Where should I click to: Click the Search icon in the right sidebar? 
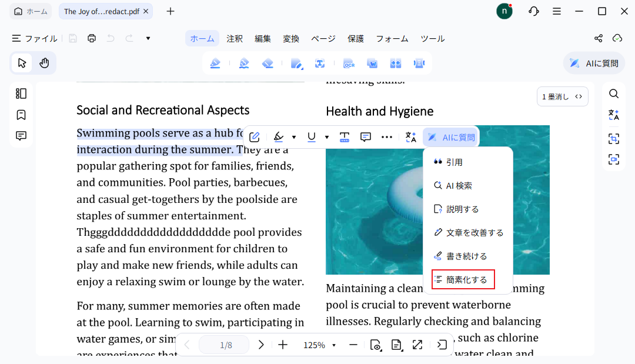(x=614, y=93)
